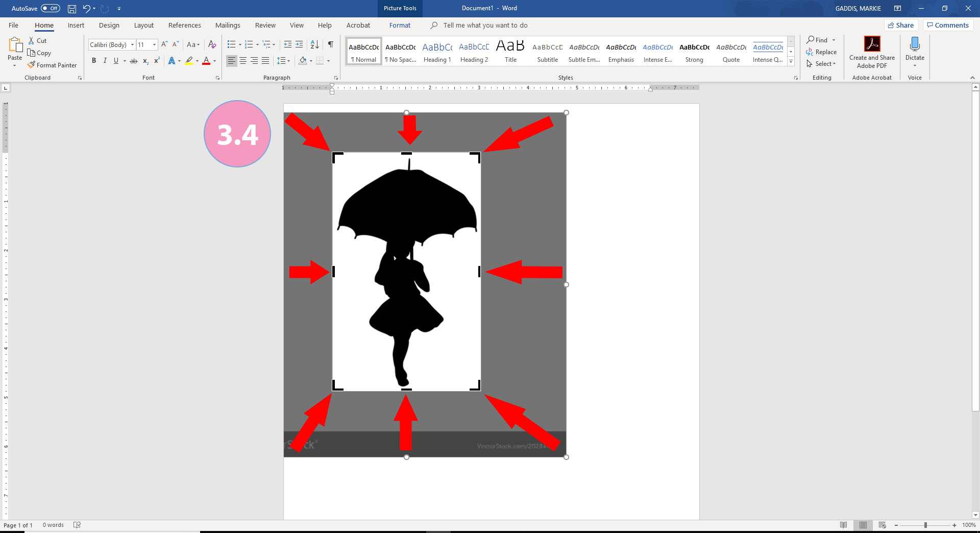Screen dimensions: 980x533
Task: Click the Dictate microphone icon
Action: (x=915, y=44)
